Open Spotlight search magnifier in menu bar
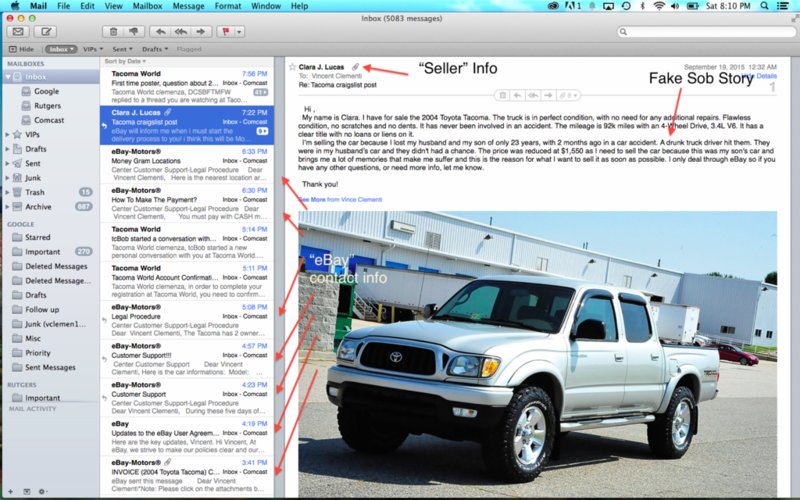The width and height of the screenshot is (800, 500). tap(764, 6)
